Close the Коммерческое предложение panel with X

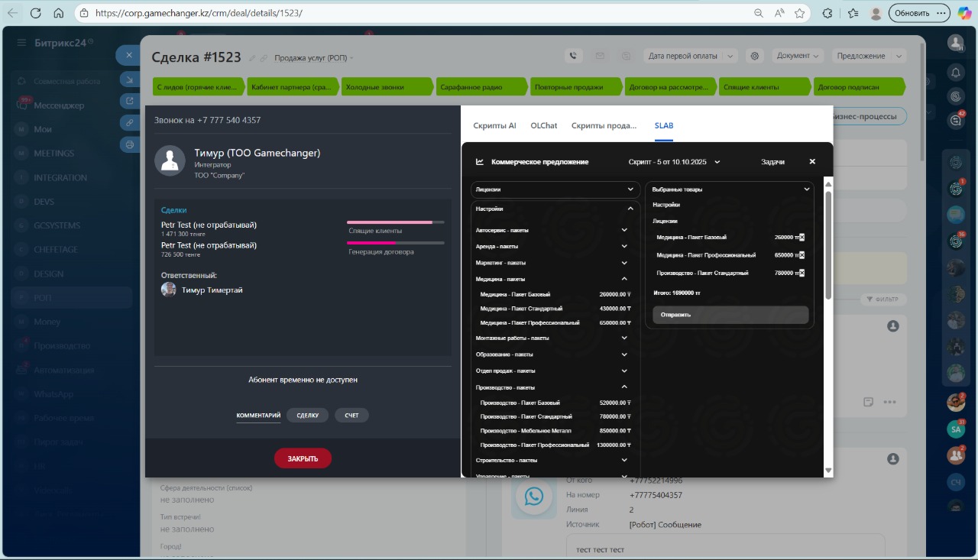pyautogui.click(x=812, y=162)
